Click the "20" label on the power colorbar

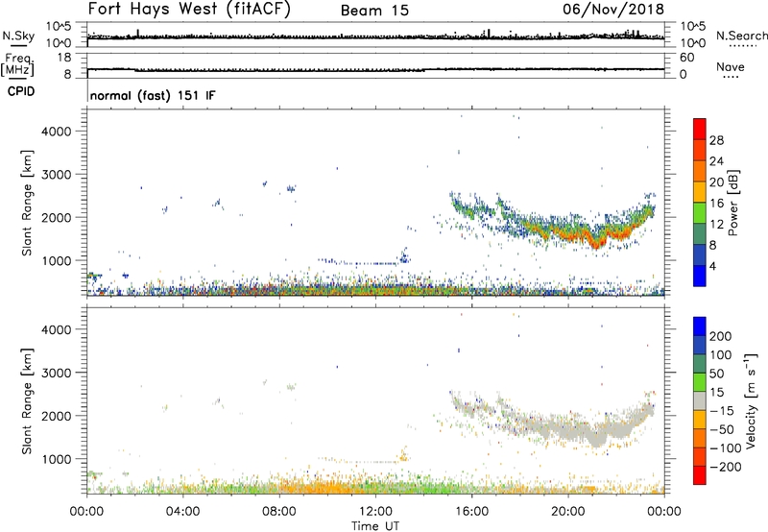click(x=716, y=182)
